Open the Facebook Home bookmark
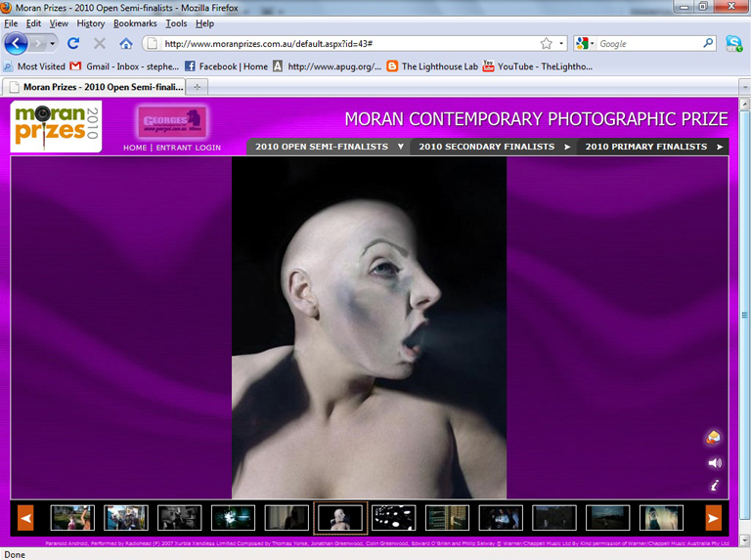This screenshot has width=751, height=560. tap(227, 66)
